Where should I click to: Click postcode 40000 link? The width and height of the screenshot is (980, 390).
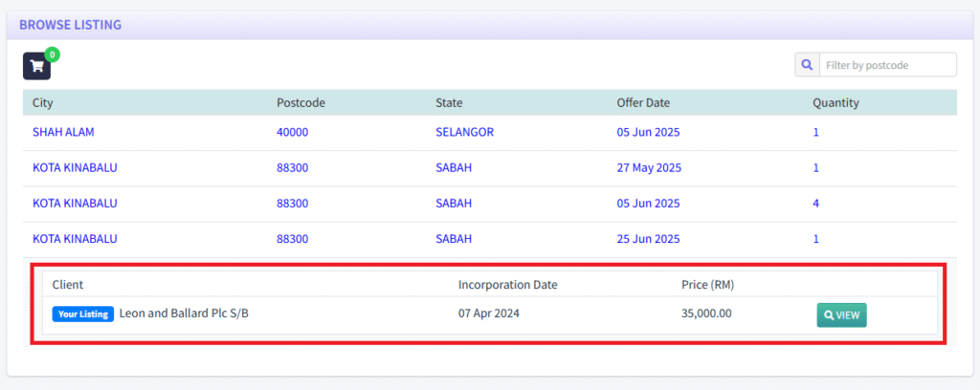(x=293, y=132)
